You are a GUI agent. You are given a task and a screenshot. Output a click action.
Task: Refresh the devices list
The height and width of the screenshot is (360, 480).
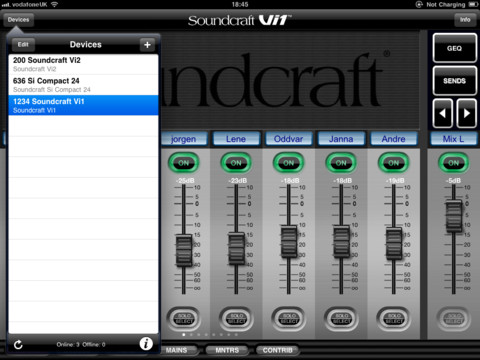[x=18, y=344]
